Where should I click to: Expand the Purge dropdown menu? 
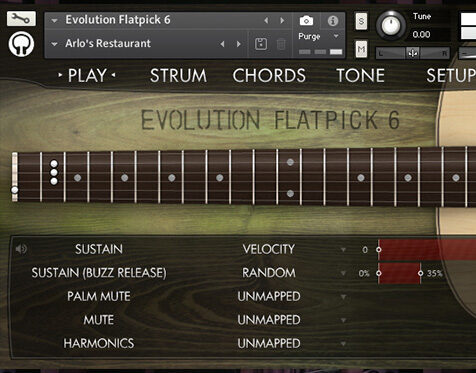click(x=336, y=36)
